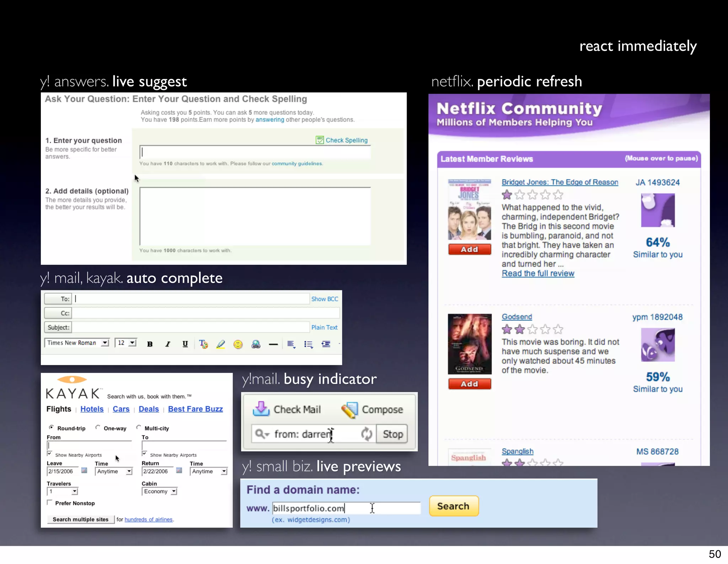The width and height of the screenshot is (728, 564).
Task: Add Bridget Jones to queue
Action: click(470, 249)
